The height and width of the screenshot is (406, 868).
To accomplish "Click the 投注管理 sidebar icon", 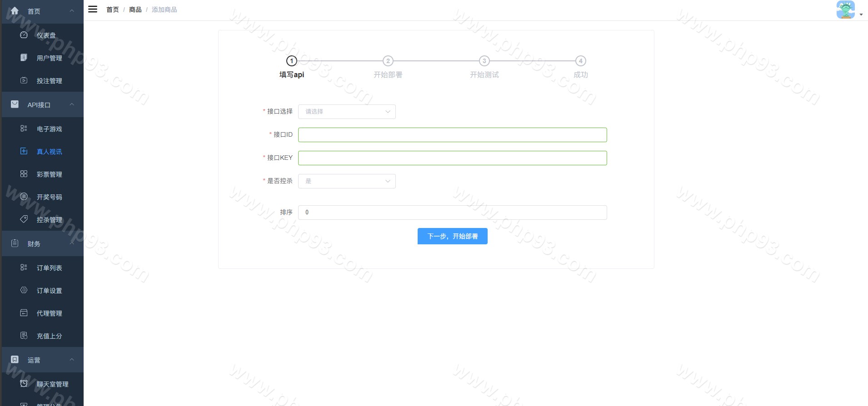I will (x=24, y=80).
